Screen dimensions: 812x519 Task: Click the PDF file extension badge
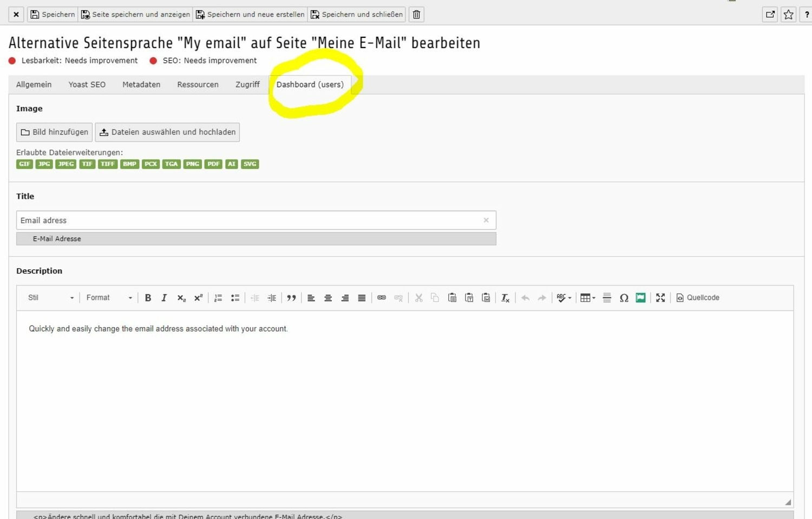(214, 164)
